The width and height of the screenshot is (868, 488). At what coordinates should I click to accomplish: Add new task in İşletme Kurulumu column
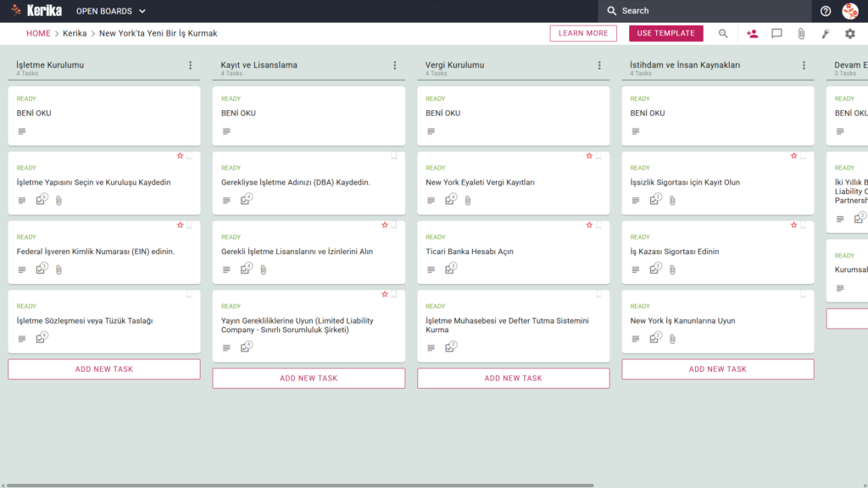click(104, 369)
